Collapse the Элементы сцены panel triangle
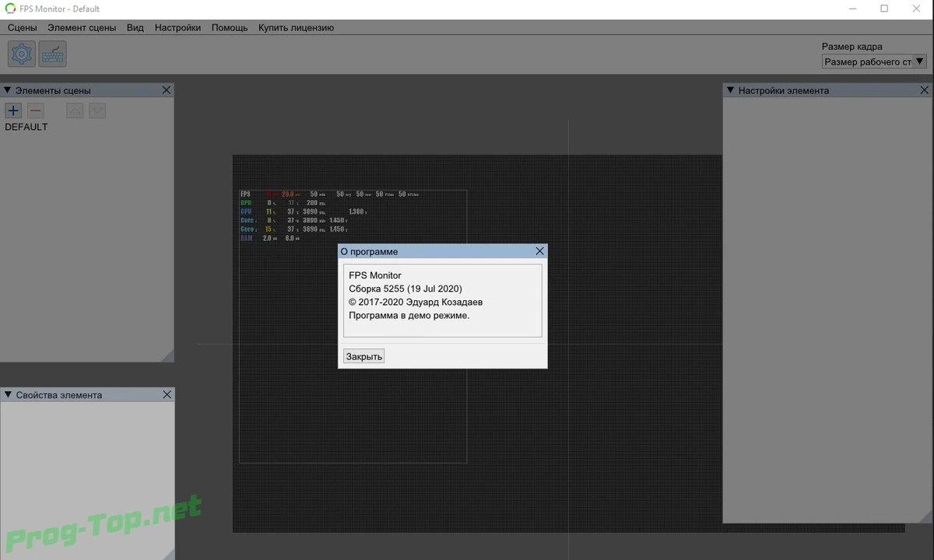Viewport: 934px width, 560px height. tap(8, 90)
